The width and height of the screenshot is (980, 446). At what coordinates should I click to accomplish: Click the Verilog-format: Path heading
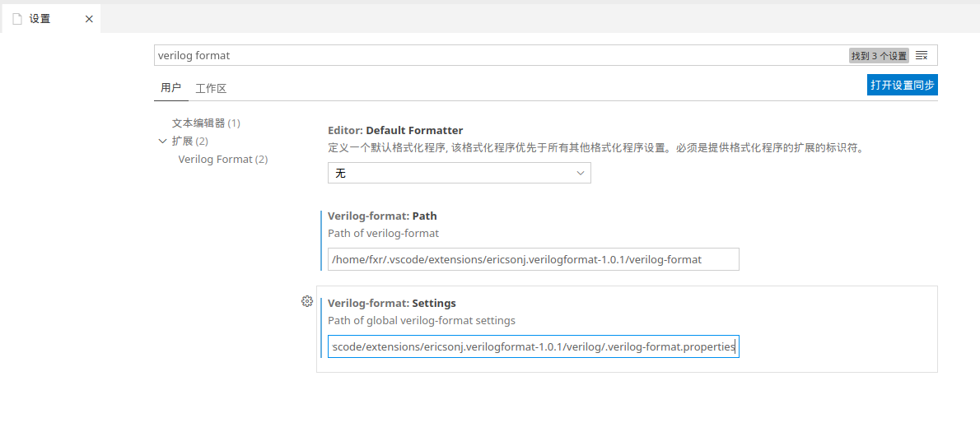click(x=382, y=216)
